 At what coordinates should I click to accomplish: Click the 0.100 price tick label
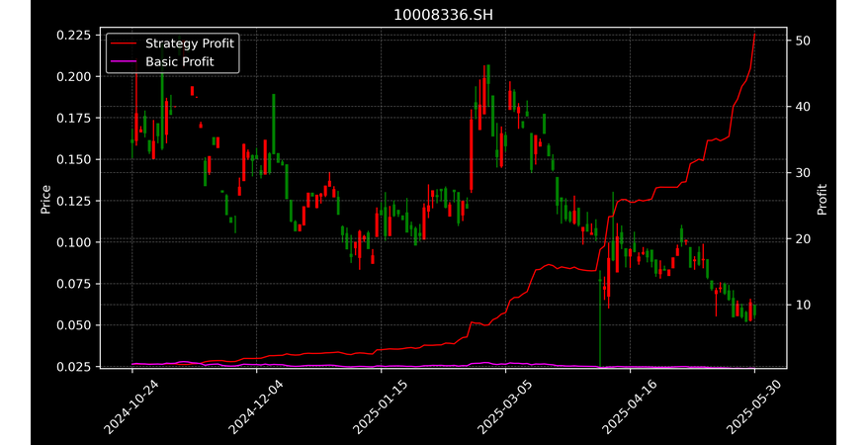coord(73,242)
